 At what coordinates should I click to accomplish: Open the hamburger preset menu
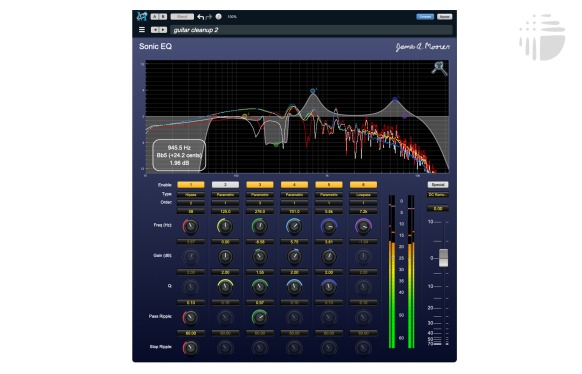point(142,30)
